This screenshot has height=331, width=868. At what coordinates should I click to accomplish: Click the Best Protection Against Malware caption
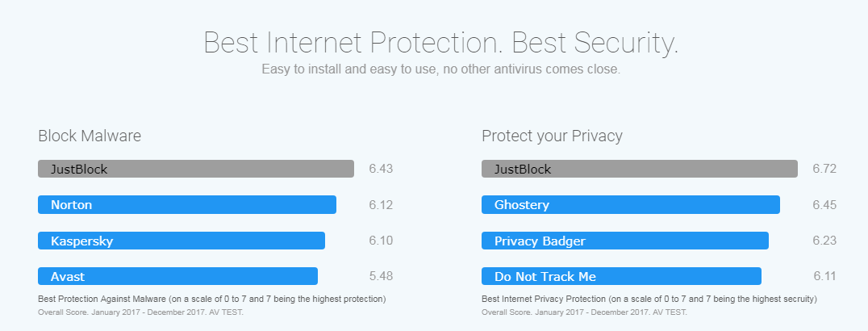[211, 299]
